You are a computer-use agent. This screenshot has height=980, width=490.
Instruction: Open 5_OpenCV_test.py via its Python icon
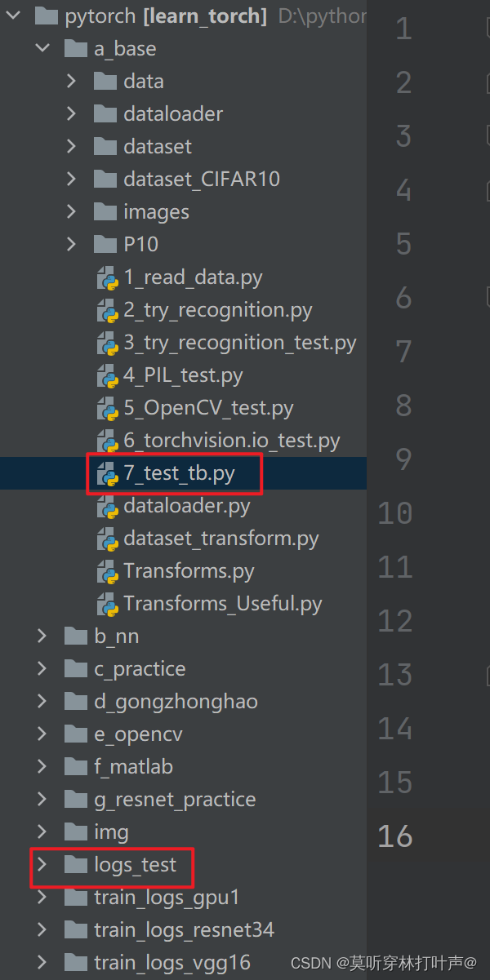pyautogui.click(x=106, y=408)
